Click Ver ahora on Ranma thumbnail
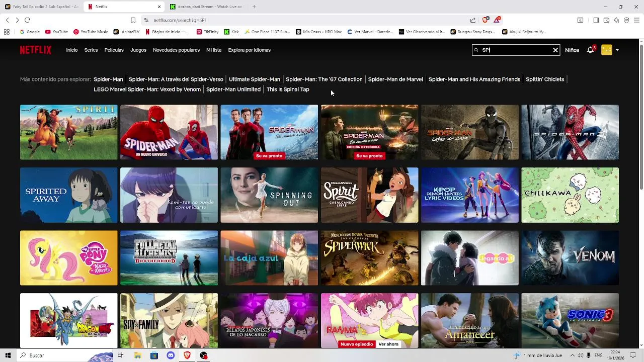Screen dimensions: 644x362 [x=388, y=344]
